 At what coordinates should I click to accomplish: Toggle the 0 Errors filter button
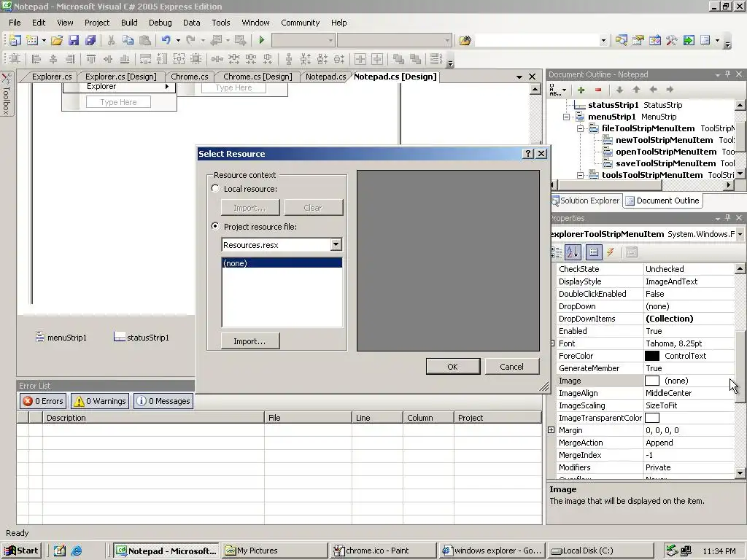click(x=43, y=401)
